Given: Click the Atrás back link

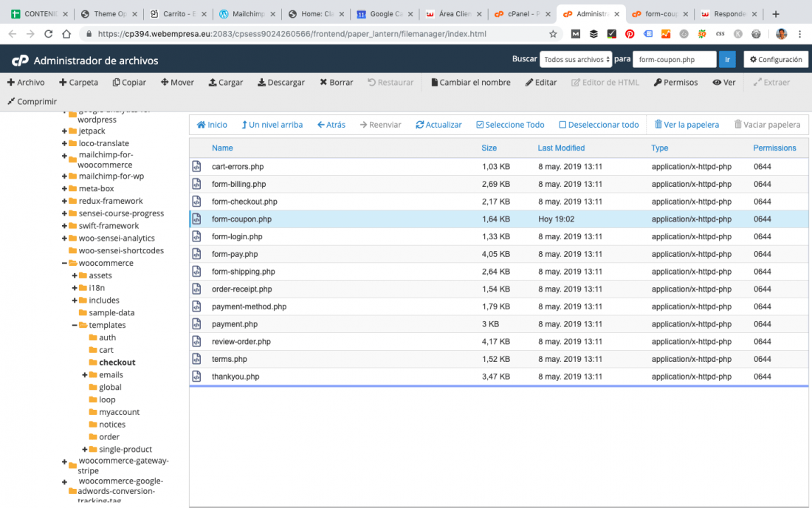Looking at the screenshot, I should (331, 125).
